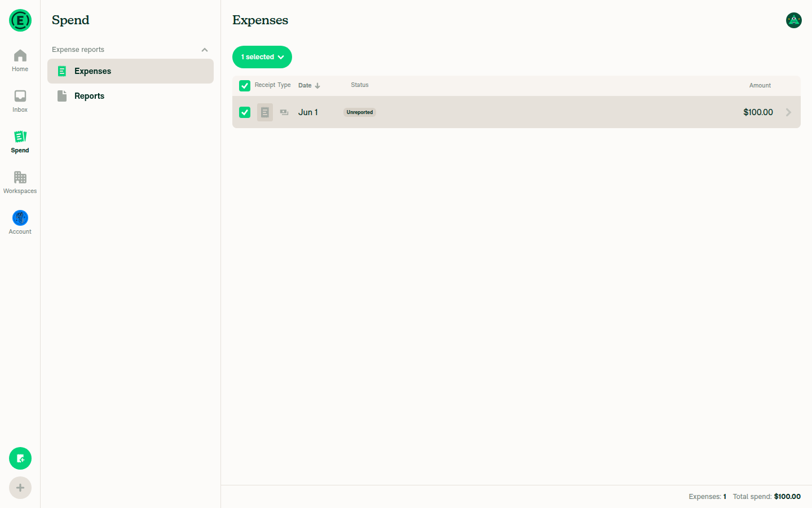Click the Expensify logo icon
The width and height of the screenshot is (812, 508).
pyautogui.click(x=20, y=20)
